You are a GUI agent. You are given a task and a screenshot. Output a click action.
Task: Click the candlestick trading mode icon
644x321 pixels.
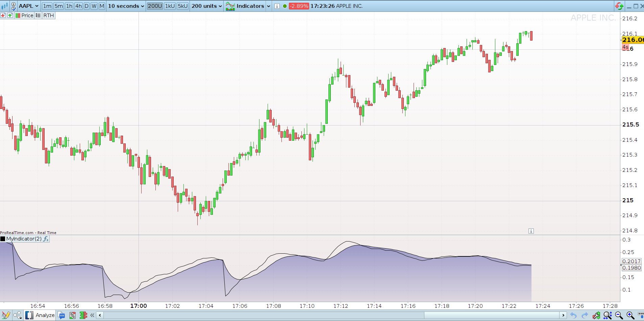pos(596,316)
